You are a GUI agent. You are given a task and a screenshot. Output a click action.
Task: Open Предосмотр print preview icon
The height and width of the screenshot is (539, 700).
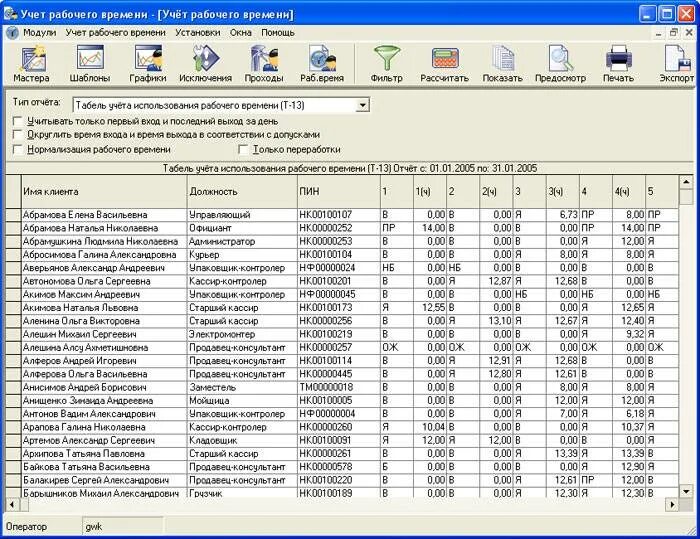[561, 64]
